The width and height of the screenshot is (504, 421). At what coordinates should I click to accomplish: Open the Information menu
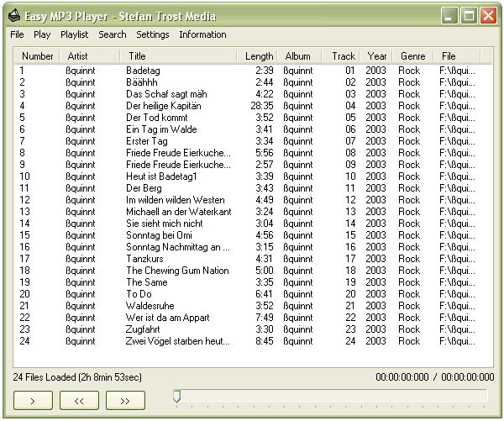pyautogui.click(x=202, y=34)
